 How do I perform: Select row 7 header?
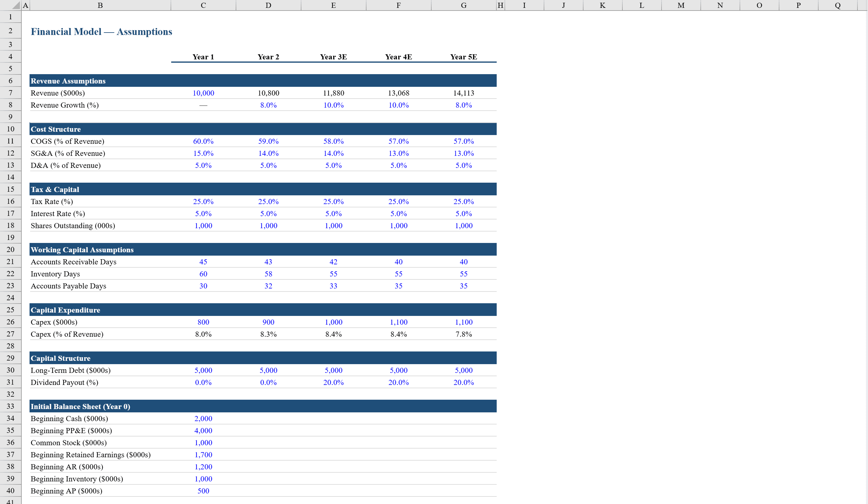point(10,93)
